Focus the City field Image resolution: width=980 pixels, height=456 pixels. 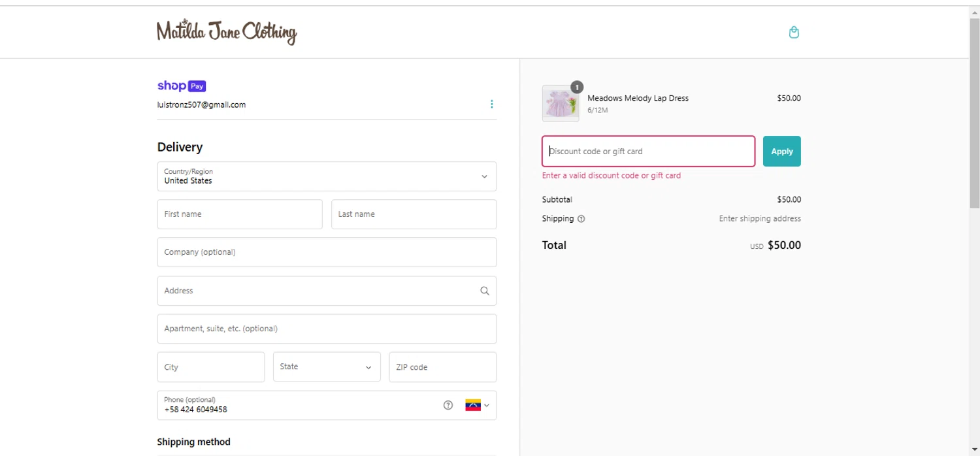tap(211, 366)
